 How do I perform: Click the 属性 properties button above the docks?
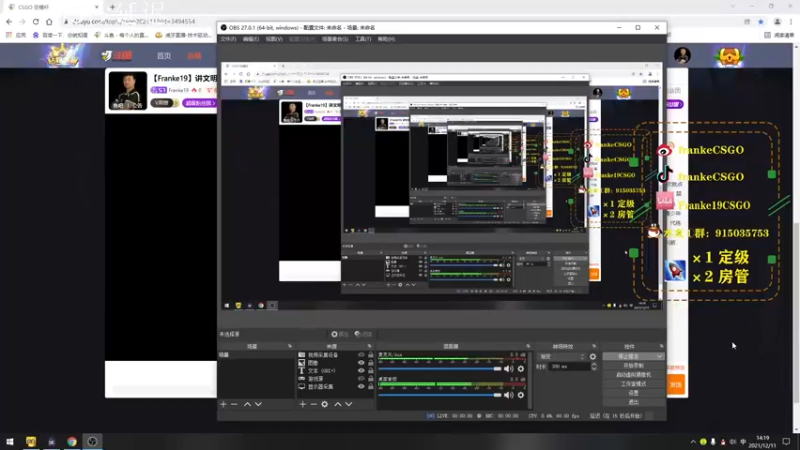click(339, 334)
